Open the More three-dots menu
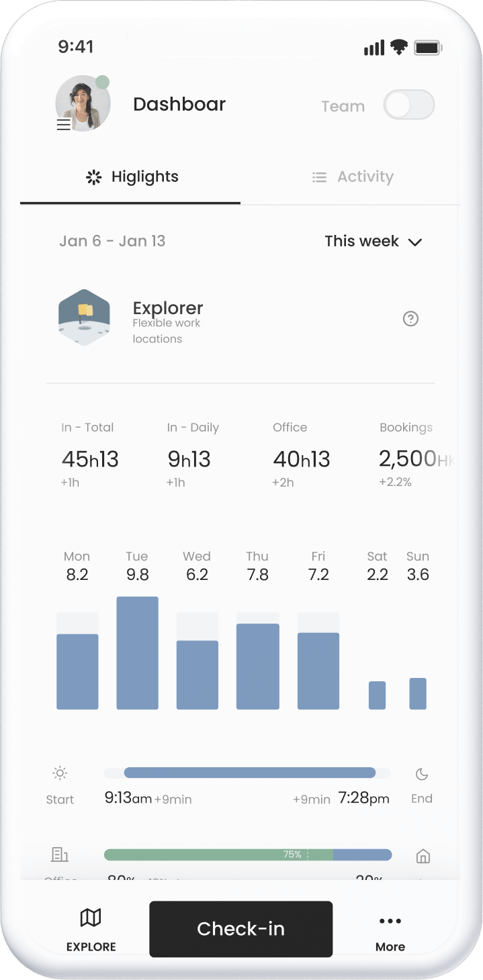483x980 pixels. [x=390, y=921]
